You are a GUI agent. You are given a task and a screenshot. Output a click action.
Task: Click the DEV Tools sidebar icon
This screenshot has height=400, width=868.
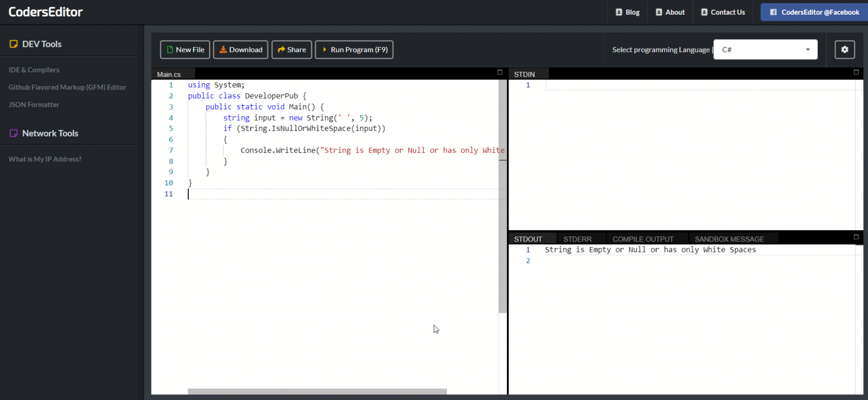13,44
